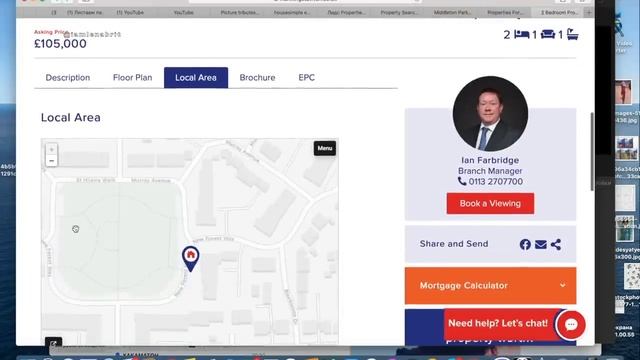The width and height of the screenshot is (640, 360).
Task: Click the Mortgage Calculator chevron arrow
Action: (x=562, y=285)
